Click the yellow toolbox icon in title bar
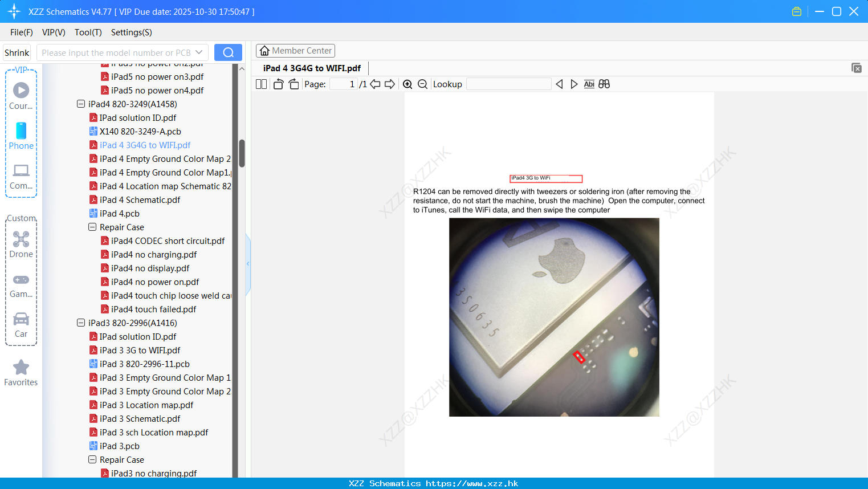 797,11
